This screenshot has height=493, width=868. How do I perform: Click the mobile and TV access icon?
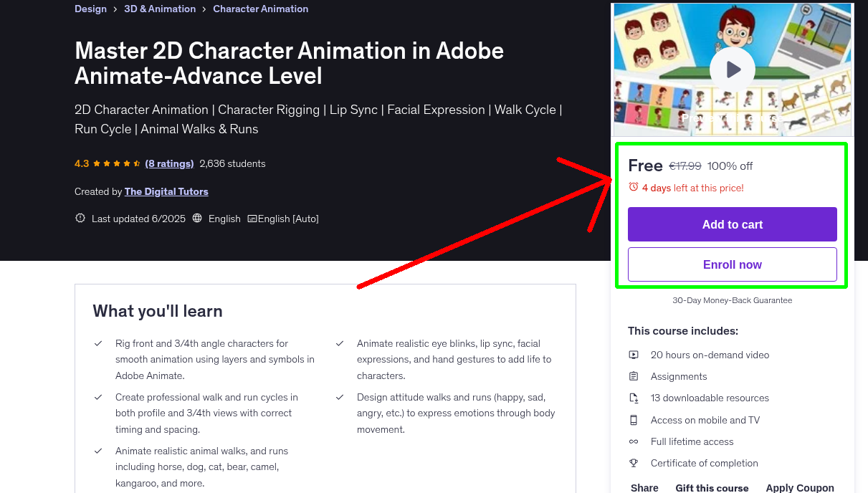click(634, 420)
